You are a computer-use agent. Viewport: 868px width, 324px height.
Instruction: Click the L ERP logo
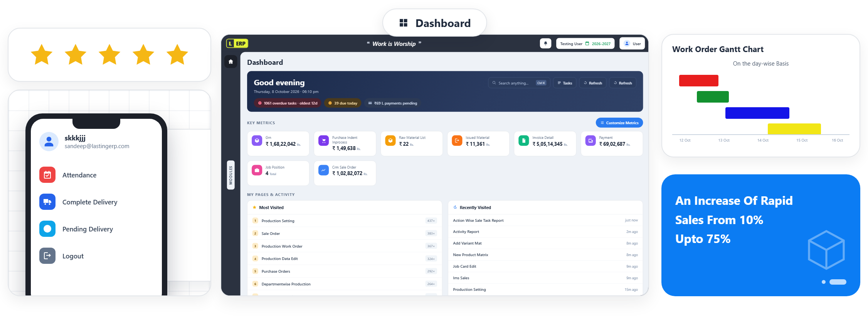pyautogui.click(x=237, y=44)
